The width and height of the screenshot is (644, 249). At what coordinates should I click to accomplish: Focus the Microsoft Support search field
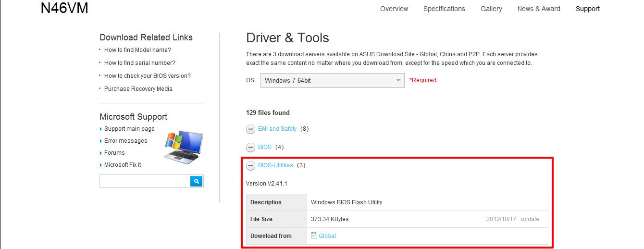[x=145, y=181]
